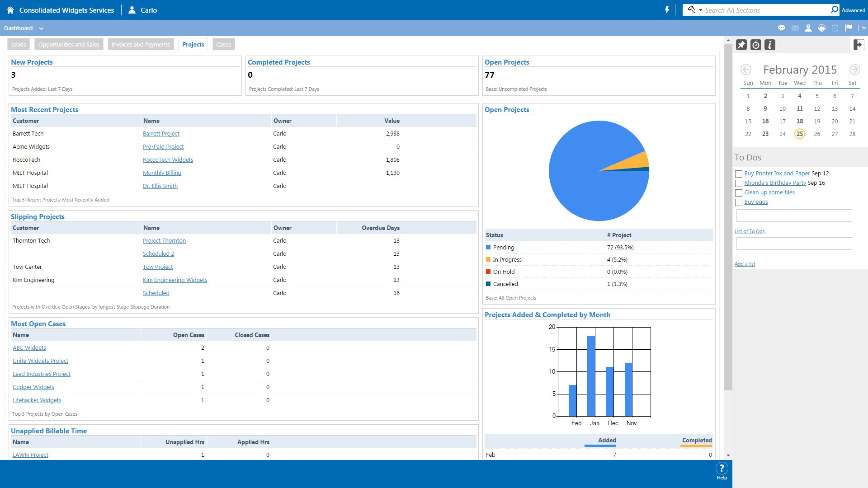Open the Barrett Project link
Image resolution: width=868 pixels, height=488 pixels.
point(161,134)
